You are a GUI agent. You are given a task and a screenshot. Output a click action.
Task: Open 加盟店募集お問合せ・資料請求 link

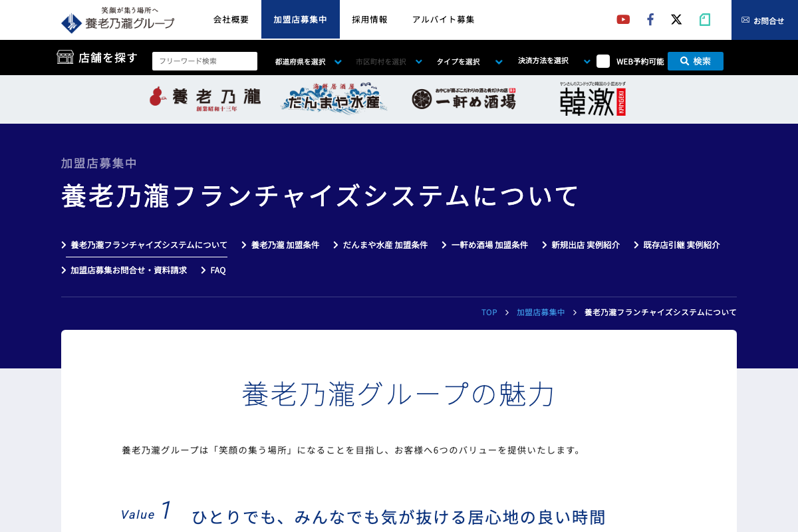click(124, 271)
